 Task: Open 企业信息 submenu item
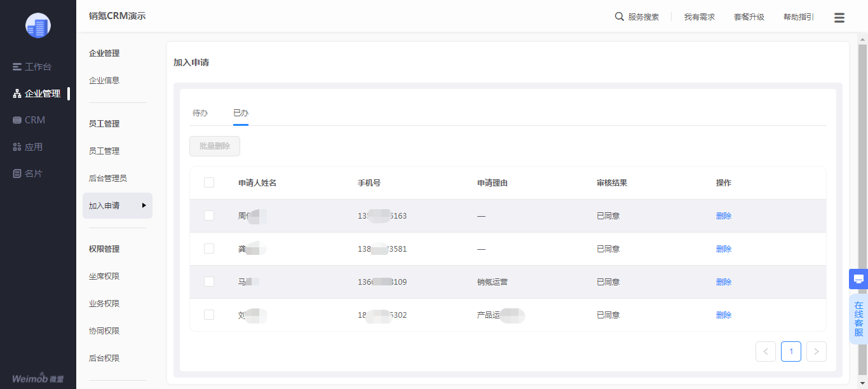pos(104,81)
